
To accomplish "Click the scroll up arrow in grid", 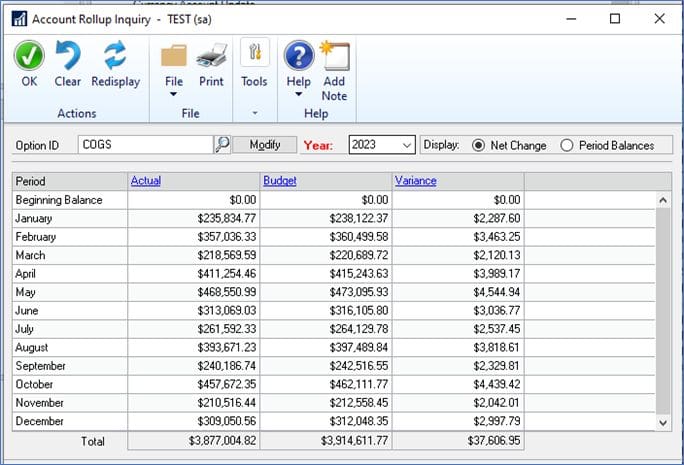I will click(663, 200).
